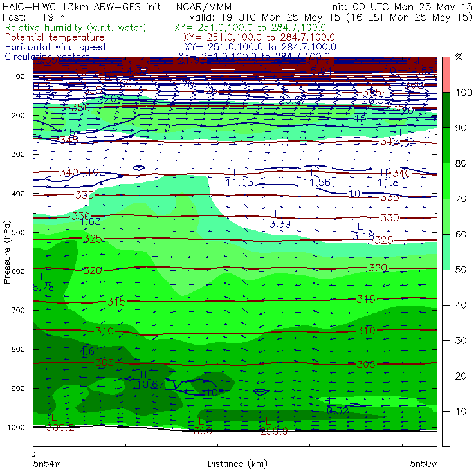Click the 1000 hPa pressure axis tick
Image resolution: width=476 pixels, height=476 pixels.
(x=16, y=428)
